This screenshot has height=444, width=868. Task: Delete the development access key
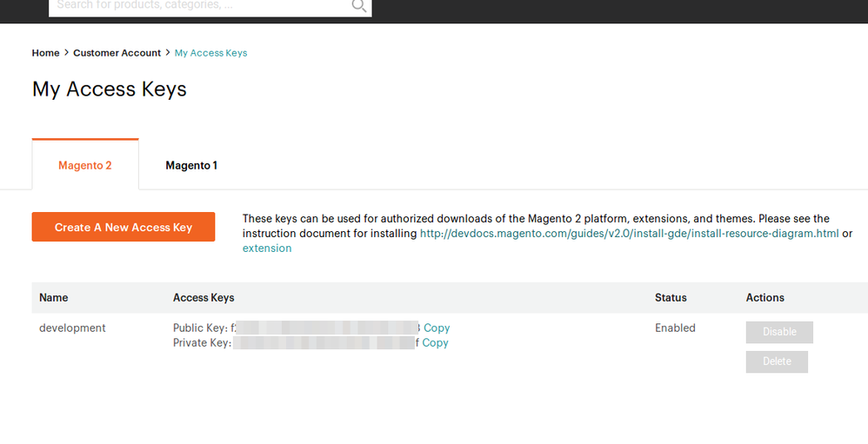[777, 361]
